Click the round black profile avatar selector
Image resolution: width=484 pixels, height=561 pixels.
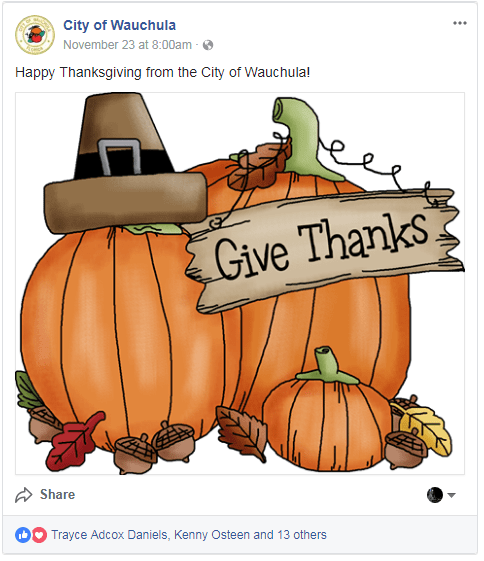point(435,495)
